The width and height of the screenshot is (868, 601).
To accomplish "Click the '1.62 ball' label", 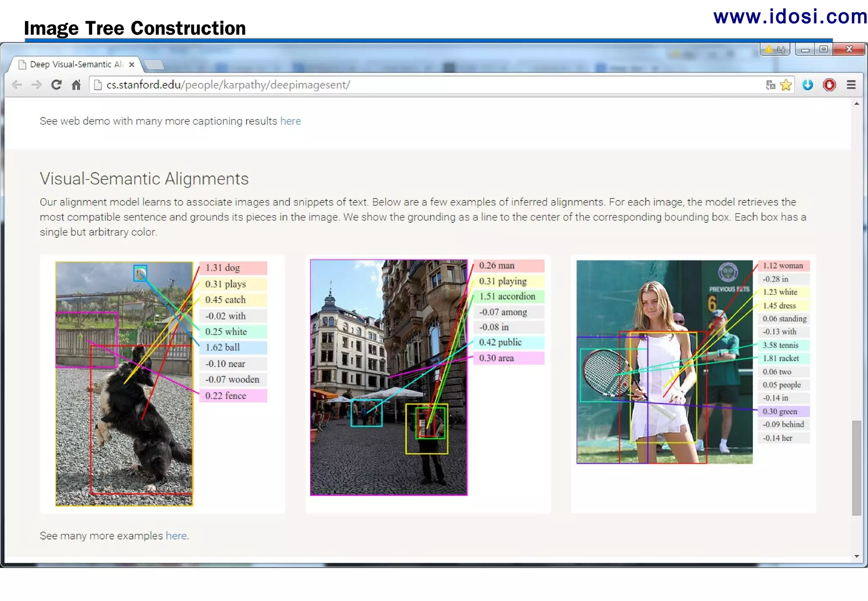I will 233,348.
